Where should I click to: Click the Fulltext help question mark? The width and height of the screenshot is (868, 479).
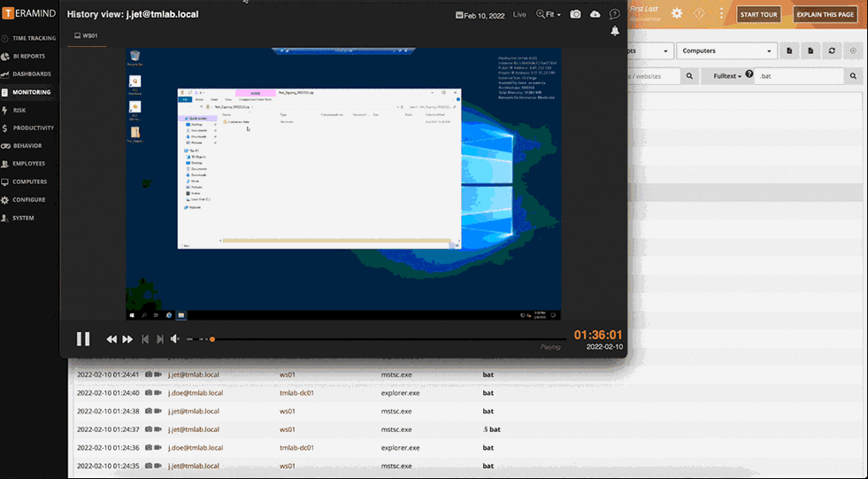(749, 75)
